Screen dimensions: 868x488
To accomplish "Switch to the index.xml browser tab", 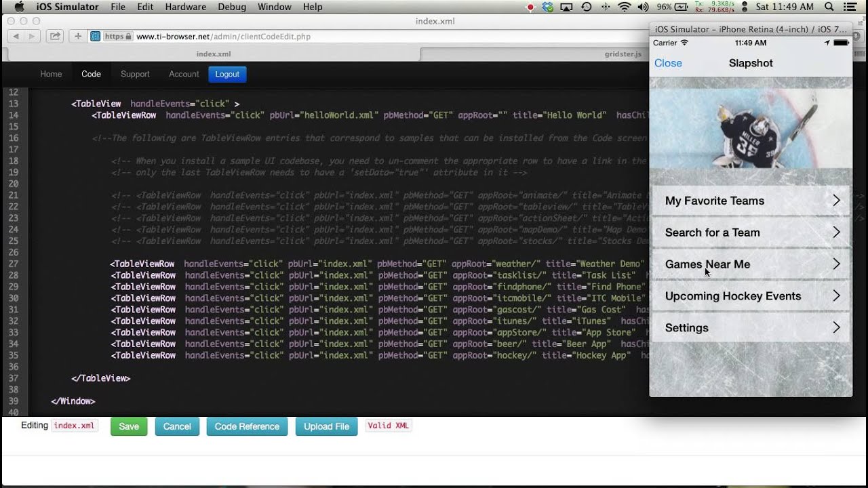I will tap(214, 54).
